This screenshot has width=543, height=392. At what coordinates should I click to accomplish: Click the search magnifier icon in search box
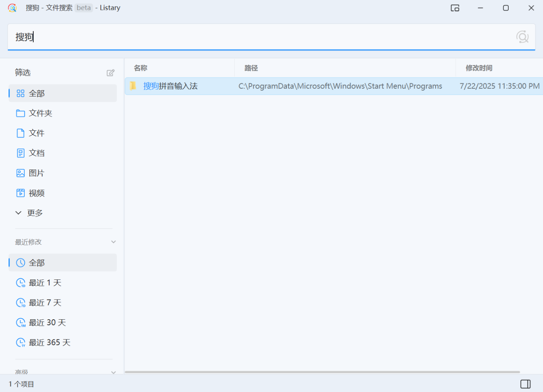(x=522, y=37)
